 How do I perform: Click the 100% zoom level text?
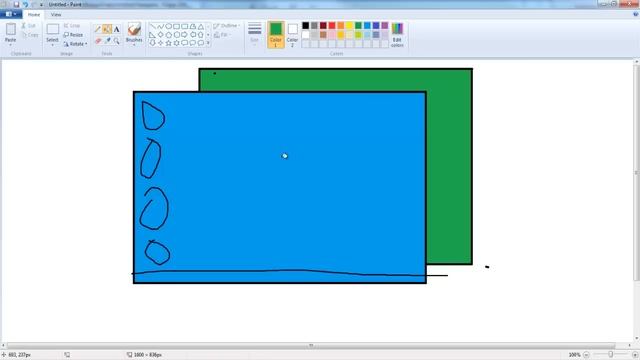click(x=574, y=355)
